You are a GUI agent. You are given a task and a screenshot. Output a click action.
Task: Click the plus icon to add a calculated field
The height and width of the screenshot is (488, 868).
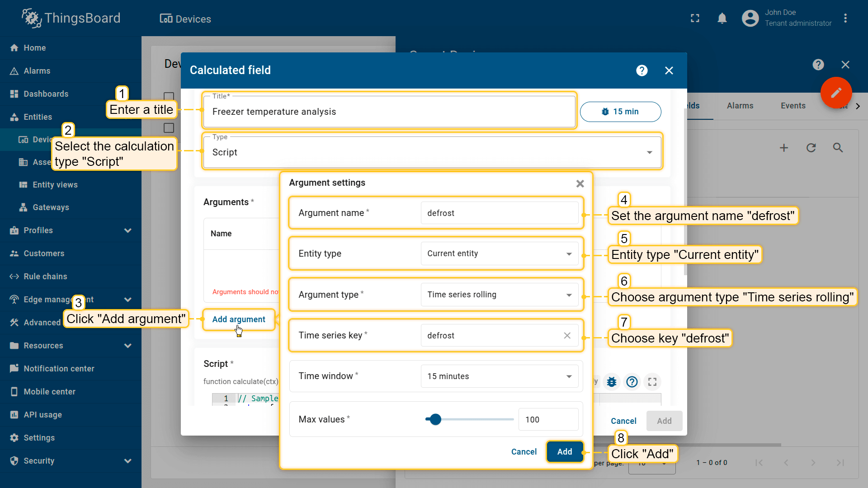[784, 148]
